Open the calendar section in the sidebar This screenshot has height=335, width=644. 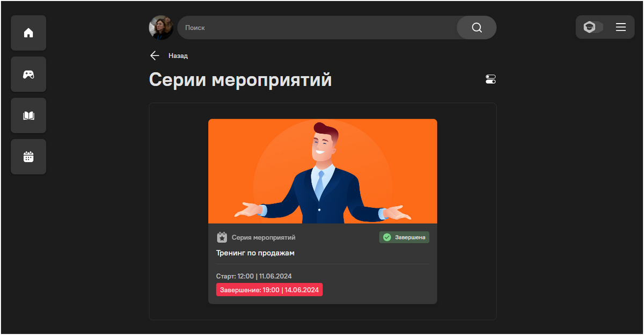pos(28,156)
